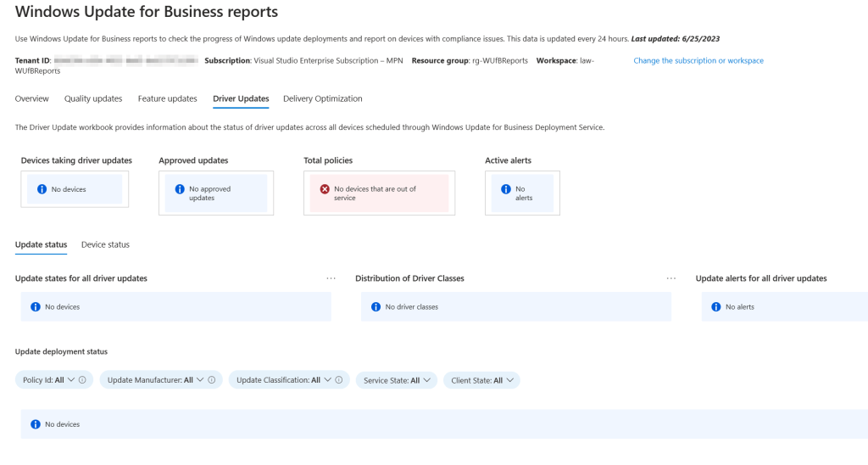Click the info icon in Devices taking driver updates

(41, 189)
